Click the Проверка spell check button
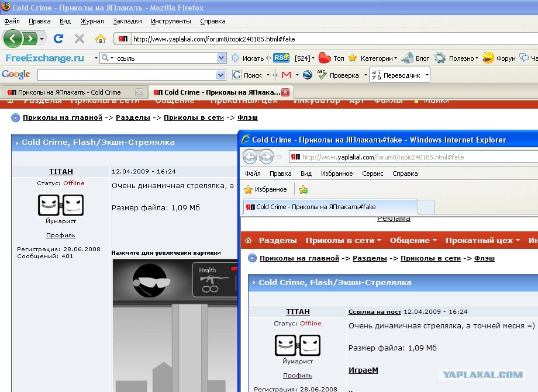Image resolution: width=538 pixels, height=392 pixels. coord(338,75)
